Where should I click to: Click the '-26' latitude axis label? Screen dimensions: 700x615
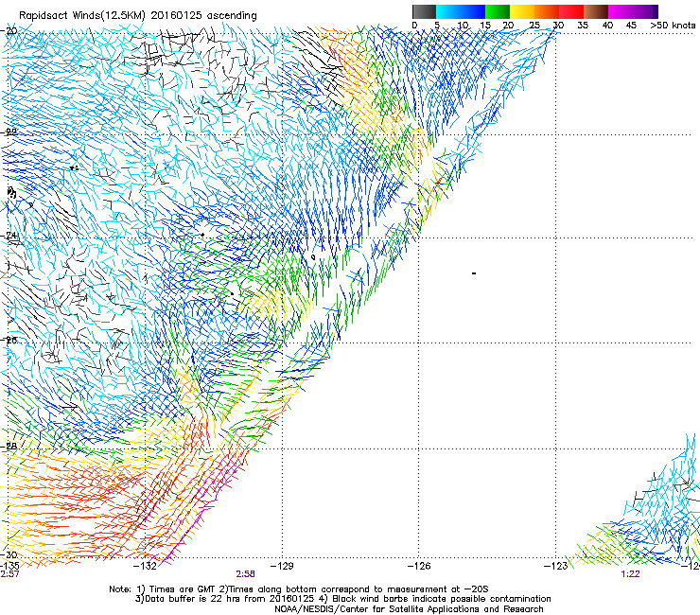coord(9,341)
